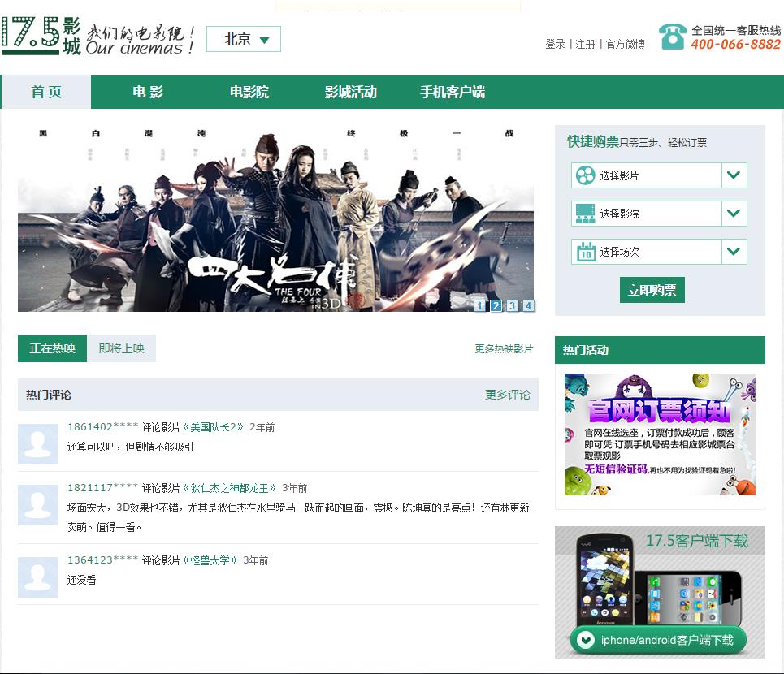Open the 选择影院 dropdown
Image resolution: width=784 pixels, height=674 pixels.
pos(659,214)
